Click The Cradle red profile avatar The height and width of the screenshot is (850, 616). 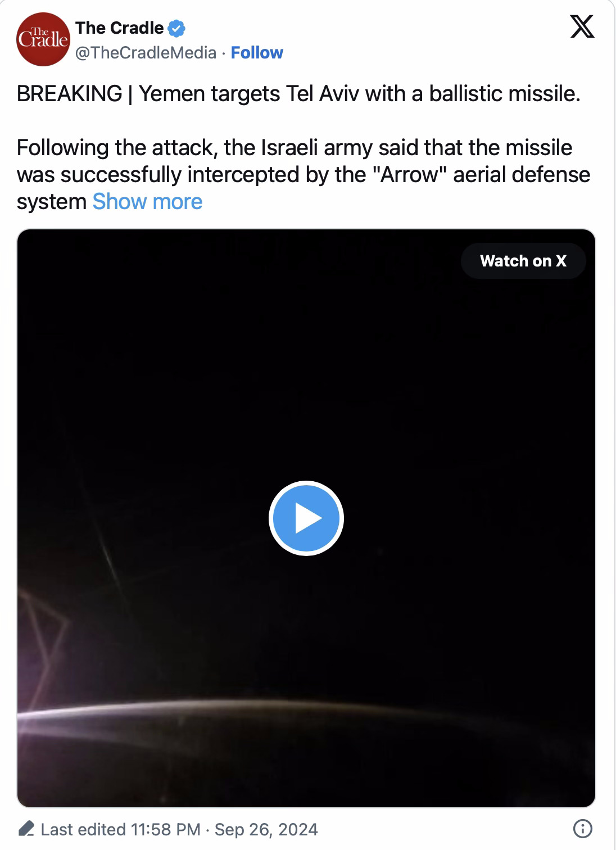pos(43,39)
